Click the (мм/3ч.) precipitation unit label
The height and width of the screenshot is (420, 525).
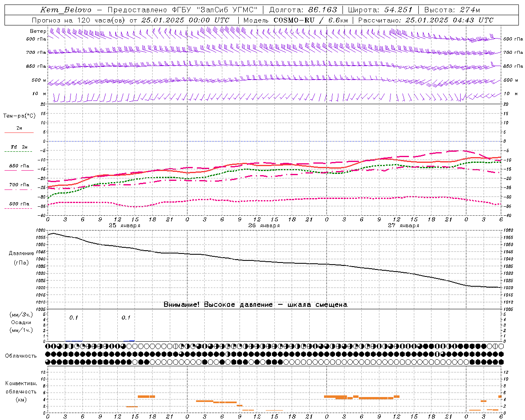point(21,315)
